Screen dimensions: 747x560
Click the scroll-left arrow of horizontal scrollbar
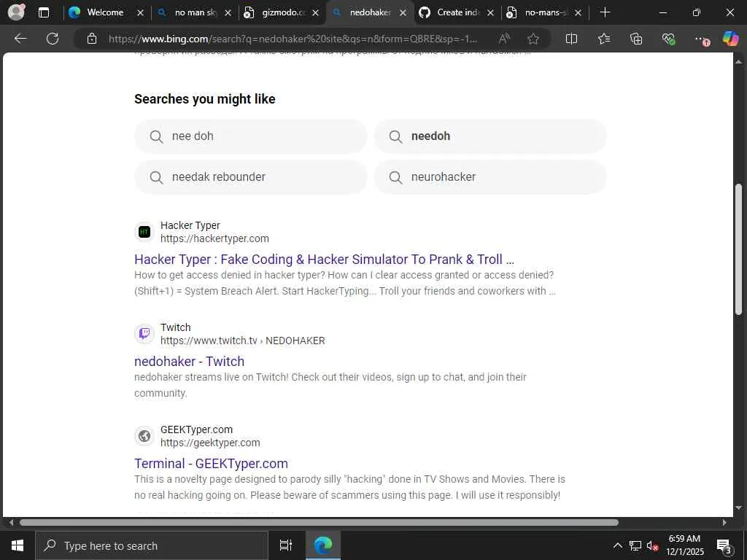(10, 522)
